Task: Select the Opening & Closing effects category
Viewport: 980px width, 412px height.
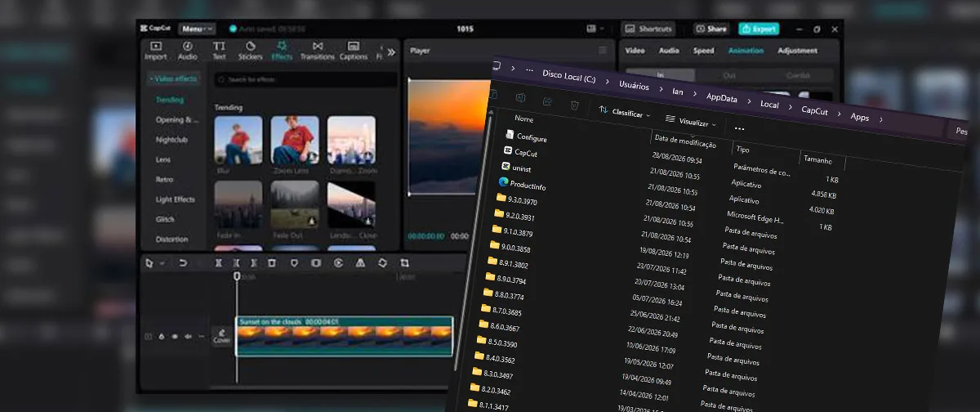Action: click(176, 119)
